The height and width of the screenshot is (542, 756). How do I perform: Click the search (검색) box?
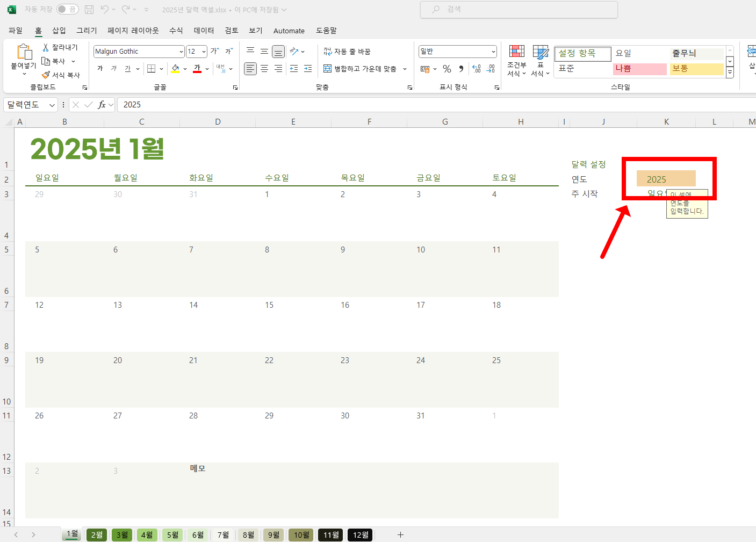tap(519, 9)
